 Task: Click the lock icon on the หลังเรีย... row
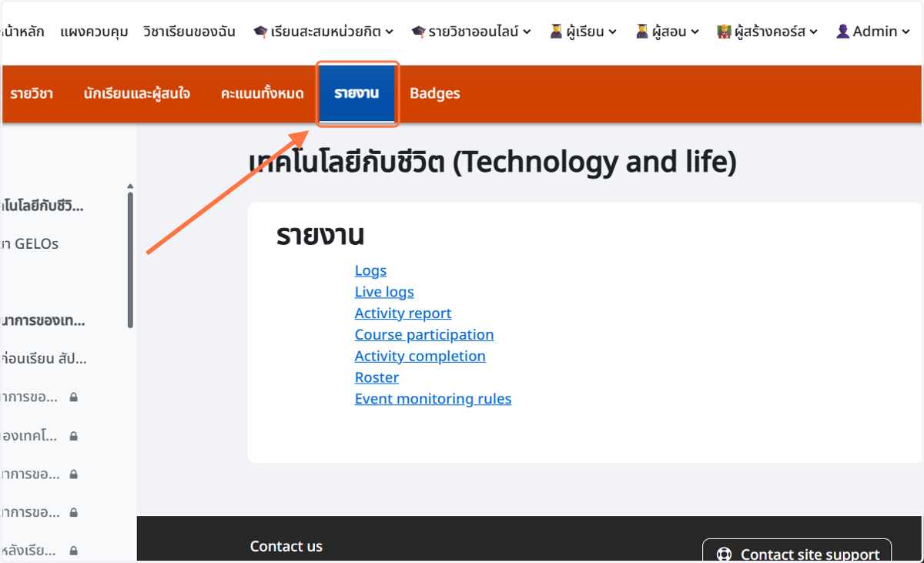pyautogui.click(x=74, y=551)
